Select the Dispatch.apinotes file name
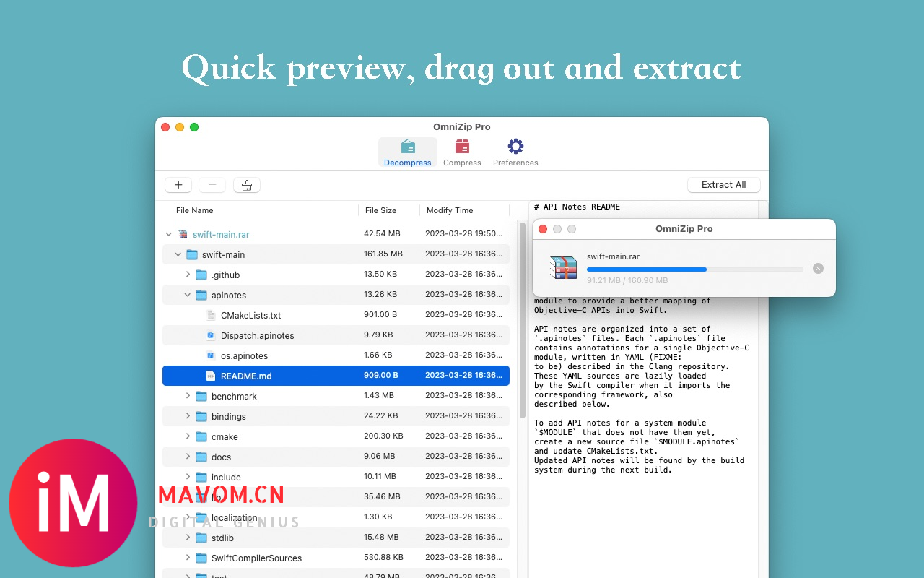 coord(257,336)
